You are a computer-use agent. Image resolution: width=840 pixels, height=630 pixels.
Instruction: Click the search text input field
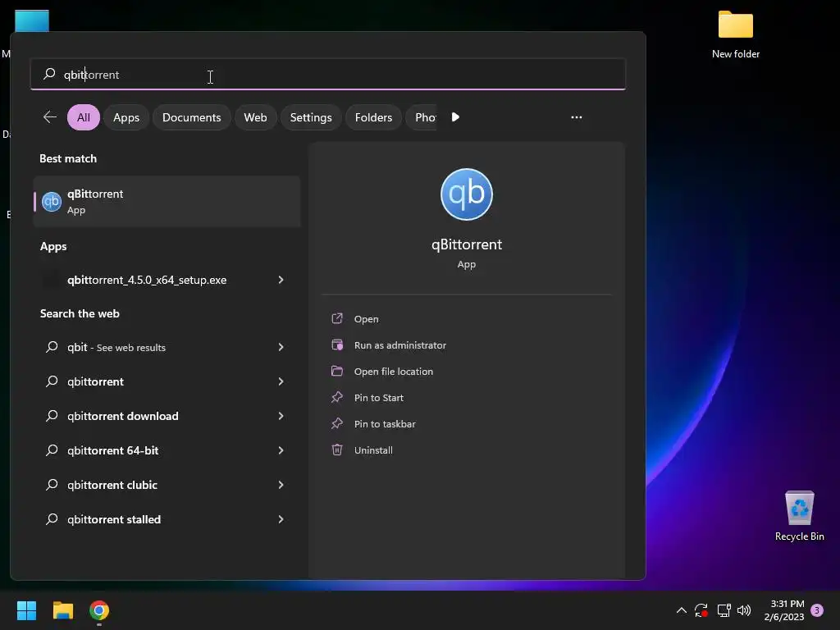[328, 75]
